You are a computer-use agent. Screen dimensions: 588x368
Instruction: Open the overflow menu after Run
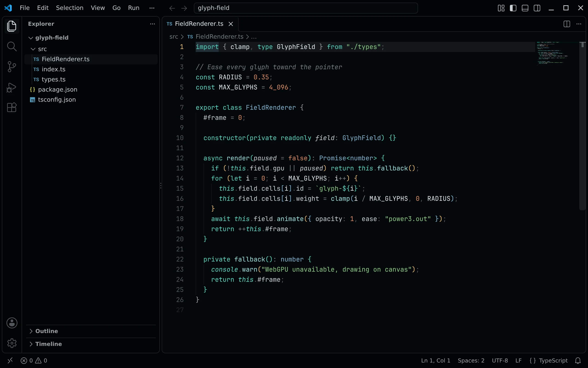point(152,8)
